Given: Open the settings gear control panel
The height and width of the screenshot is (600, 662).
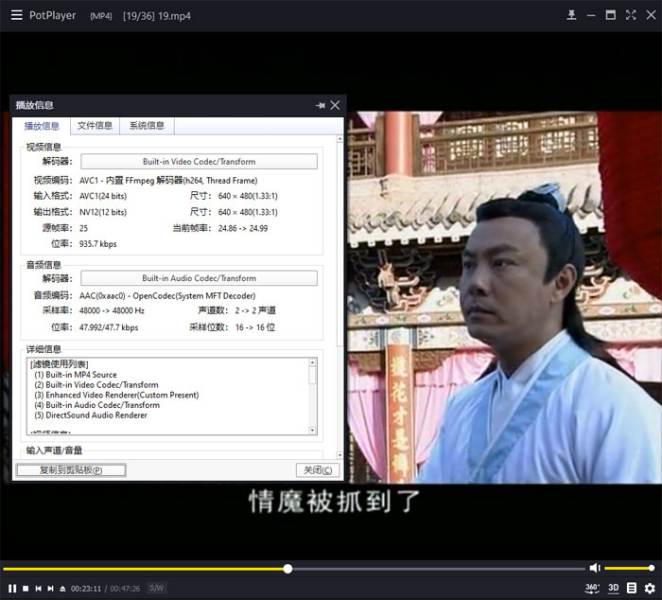Looking at the screenshot, I should tap(650, 588).
